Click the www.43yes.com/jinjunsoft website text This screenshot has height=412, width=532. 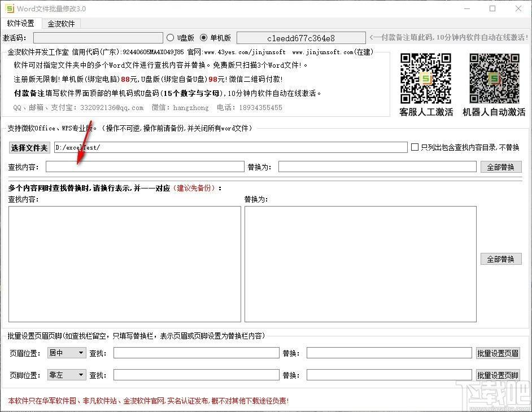coord(245,52)
